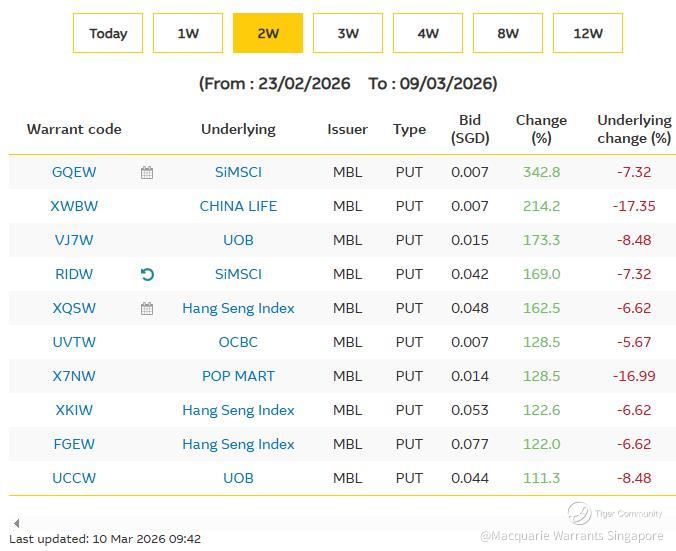Open UOB underlying in VJ7W row

point(238,240)
